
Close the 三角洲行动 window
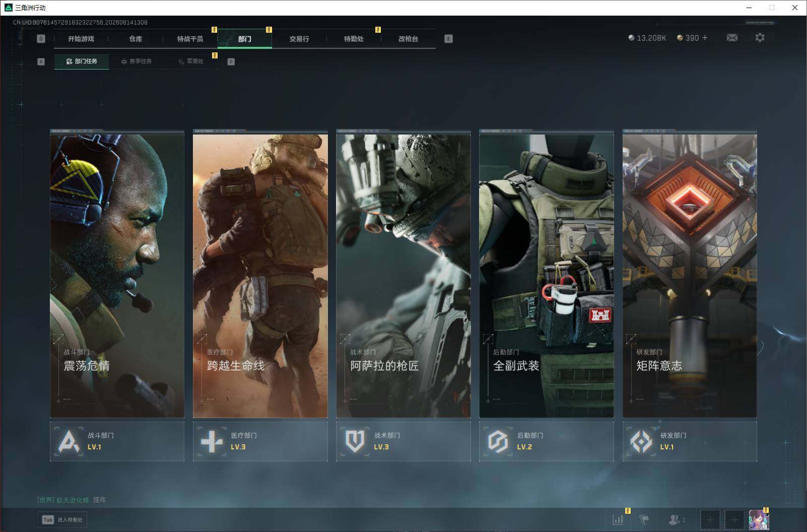[795, 8]
